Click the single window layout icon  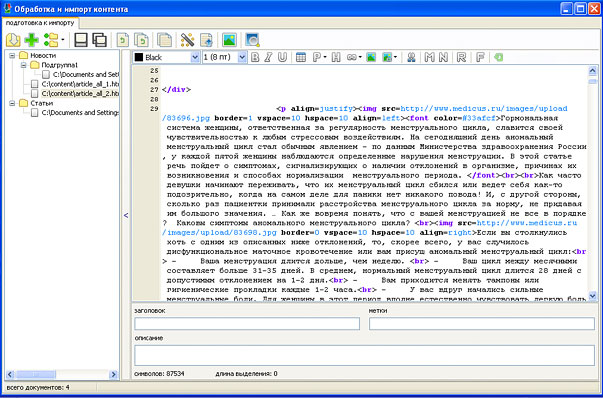click(x=81, y=40)
